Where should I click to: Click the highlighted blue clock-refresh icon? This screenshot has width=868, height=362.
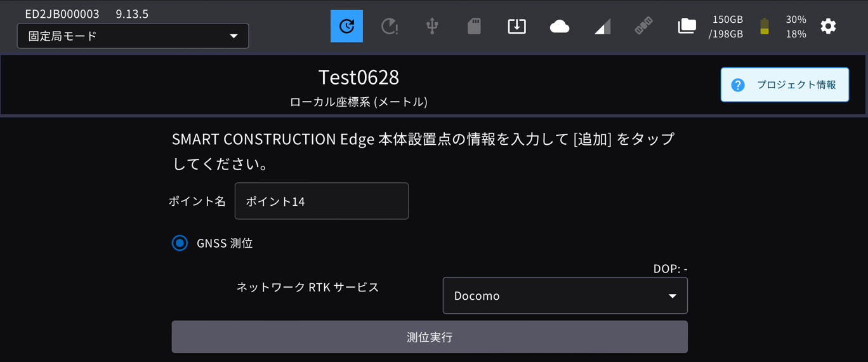346,26
